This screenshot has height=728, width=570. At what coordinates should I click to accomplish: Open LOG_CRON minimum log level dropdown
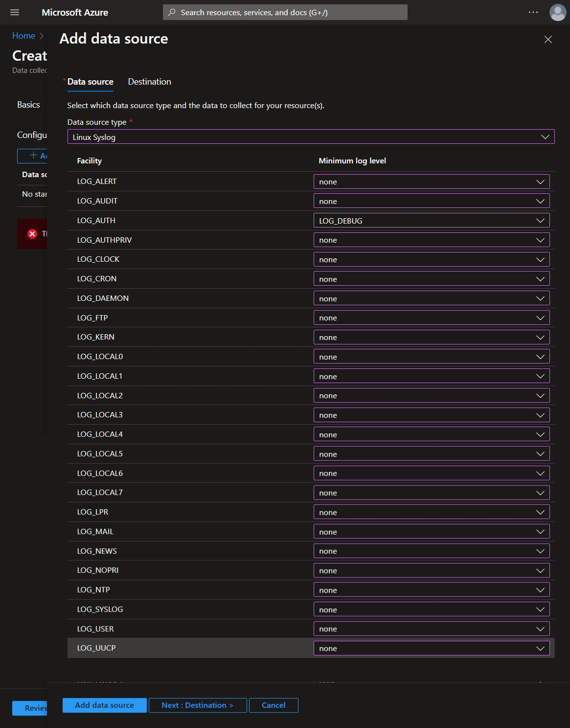click(x=432, y=279)
